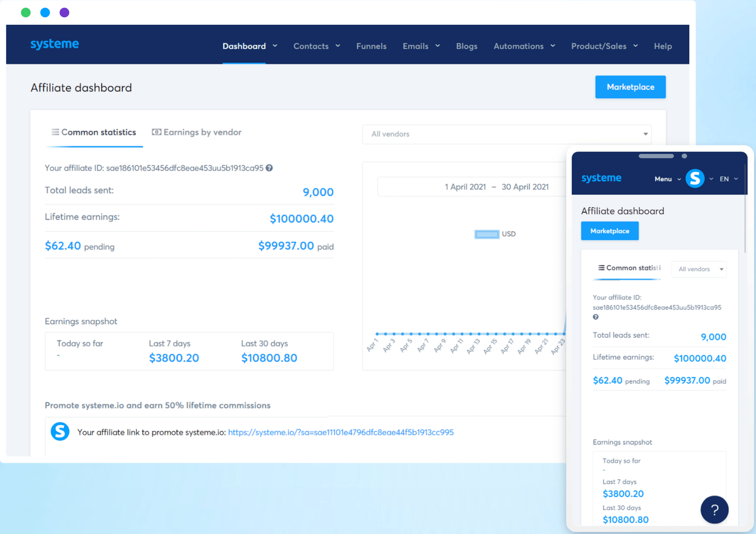Image resolution: width=756 pixels, height=534 pixels.
Task: Open the round help chat bubble
Action: tap(714, 510)
